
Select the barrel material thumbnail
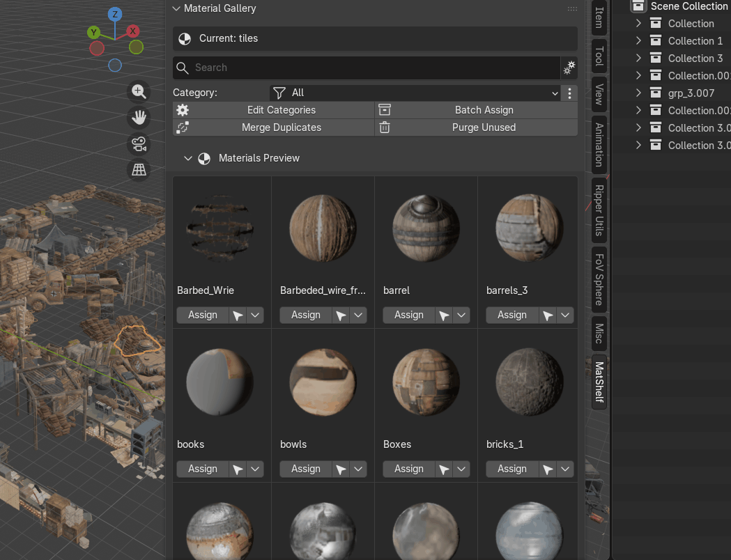point(426,228)
